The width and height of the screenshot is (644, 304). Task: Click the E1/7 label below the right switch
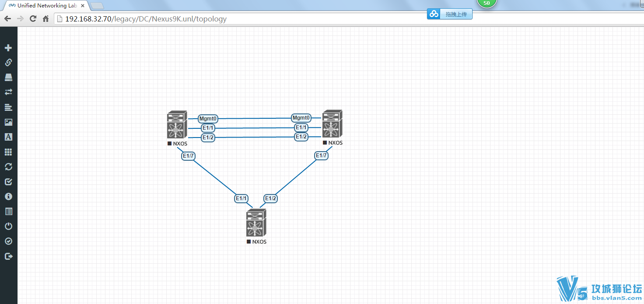click(321, 156)
